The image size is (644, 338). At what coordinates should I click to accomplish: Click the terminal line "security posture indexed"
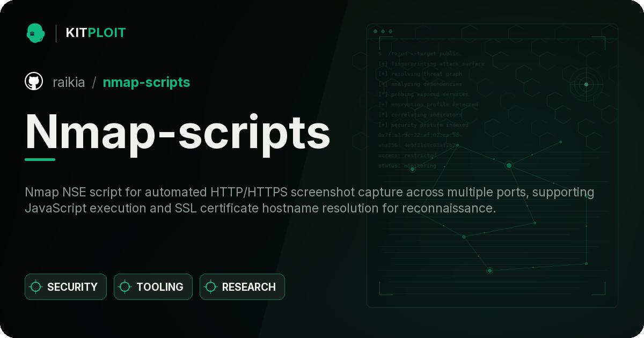coord(423,125)
